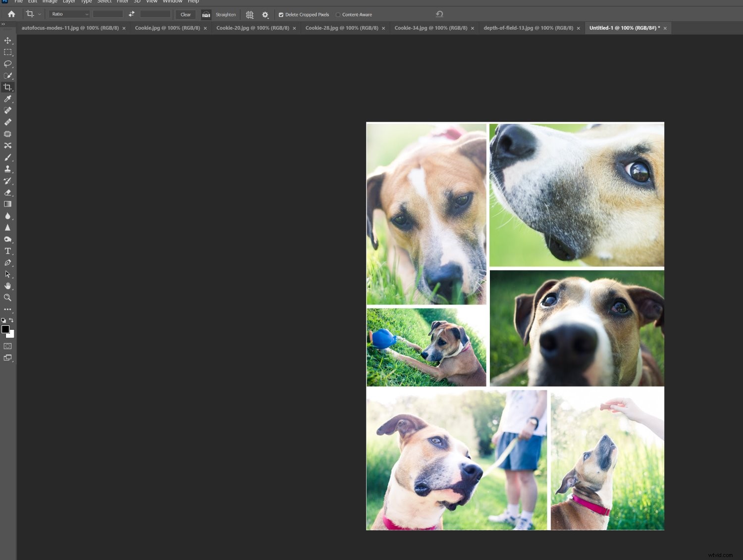
Task: Open the Filter menu
Action: [122, 2]
